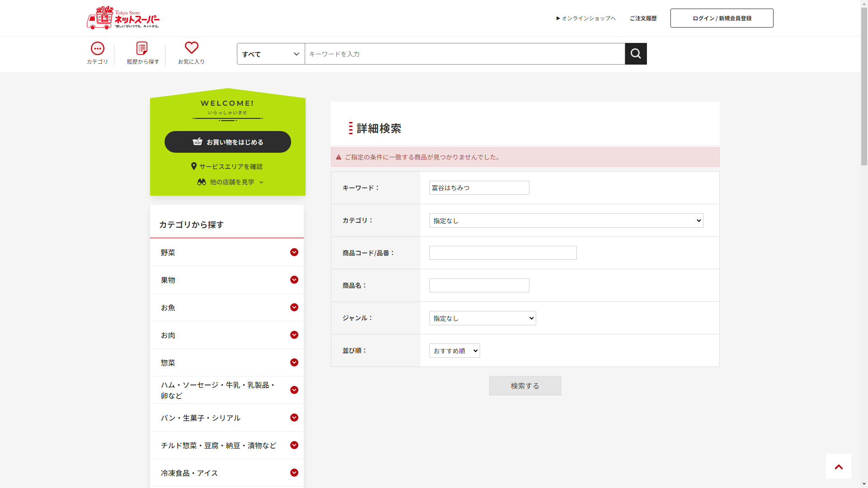Open the カテゴリ 指定なし dropdown
Screen dimensions: 868x488
pos(566,221)
